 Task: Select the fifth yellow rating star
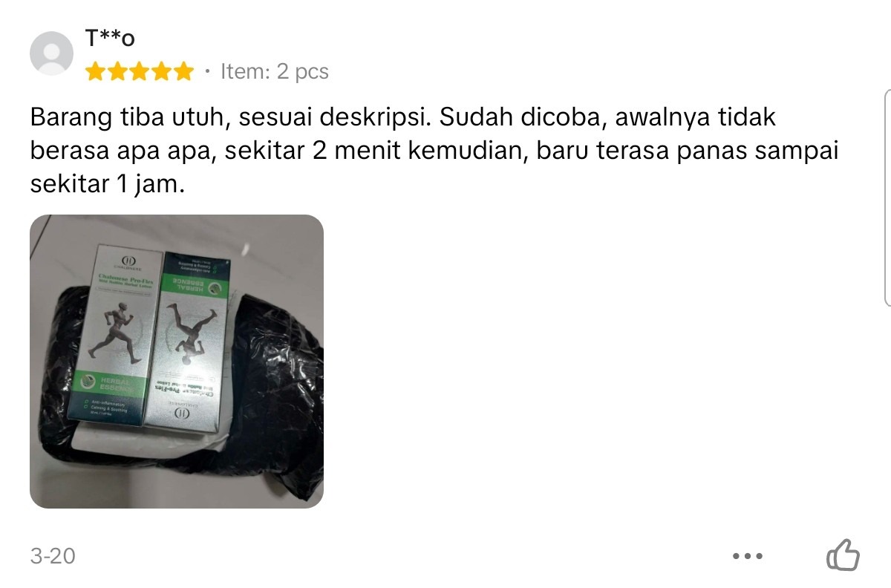click(182, 72)
